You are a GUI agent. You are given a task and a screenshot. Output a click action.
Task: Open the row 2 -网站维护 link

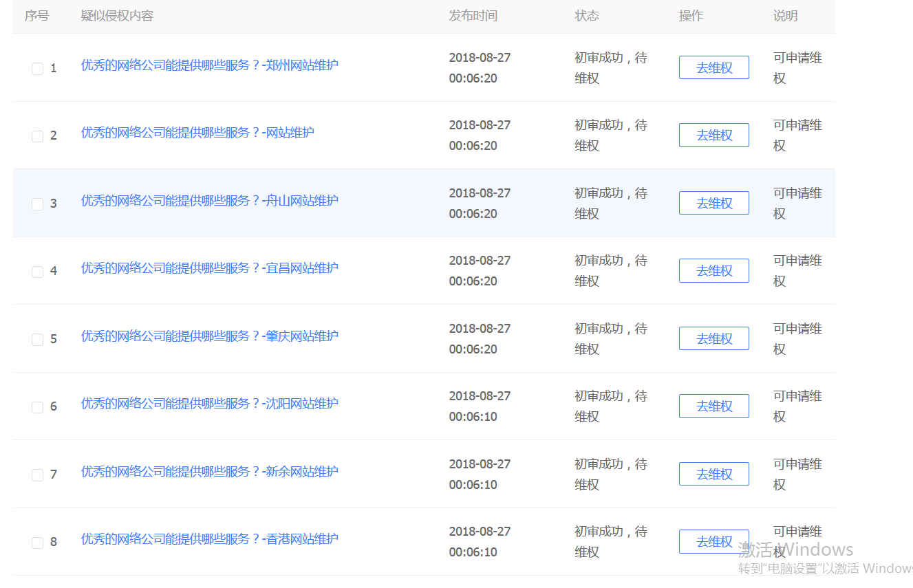click(197, 133)
